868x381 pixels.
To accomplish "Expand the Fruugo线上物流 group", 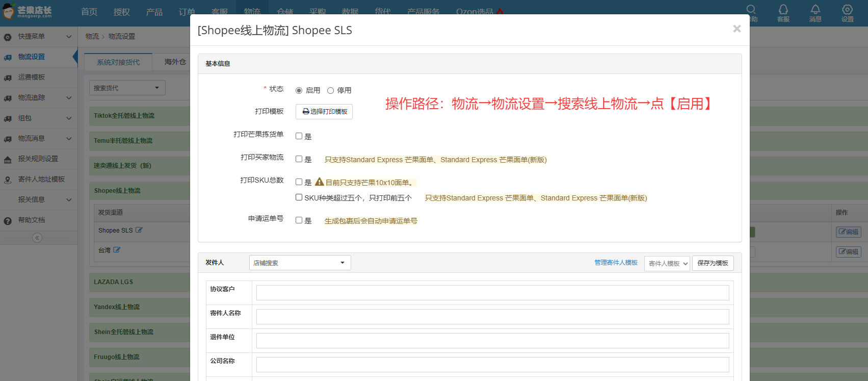I will (x=116, y=357).
